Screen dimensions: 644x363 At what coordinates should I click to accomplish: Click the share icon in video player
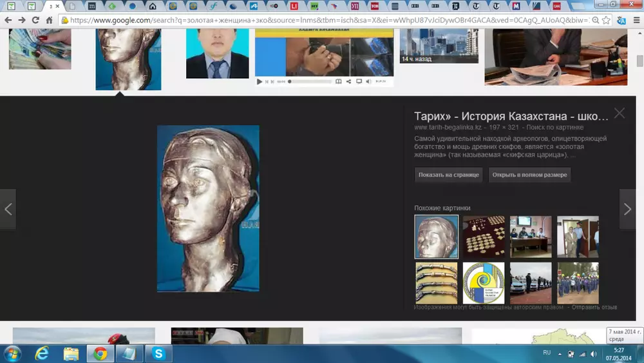click(348, 82)
